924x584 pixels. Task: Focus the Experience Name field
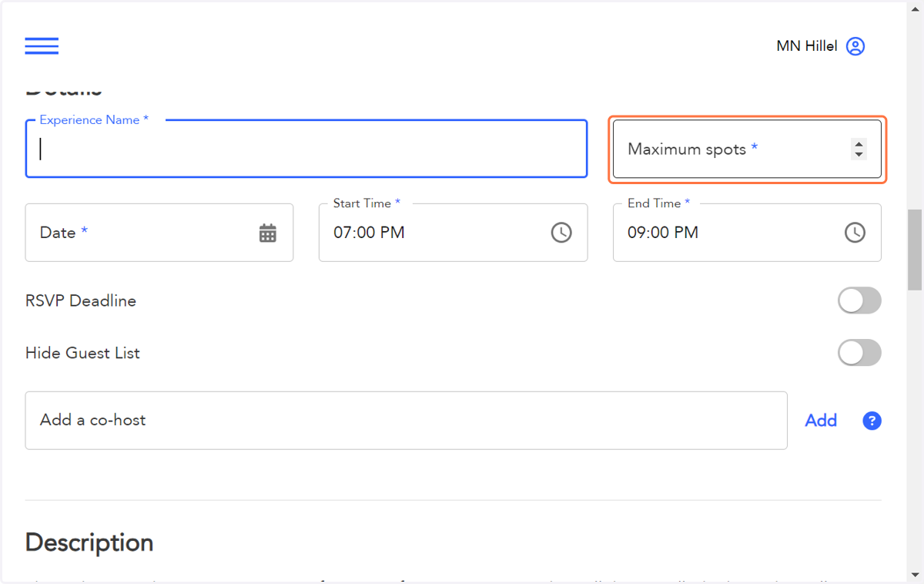tap(306, 149)
